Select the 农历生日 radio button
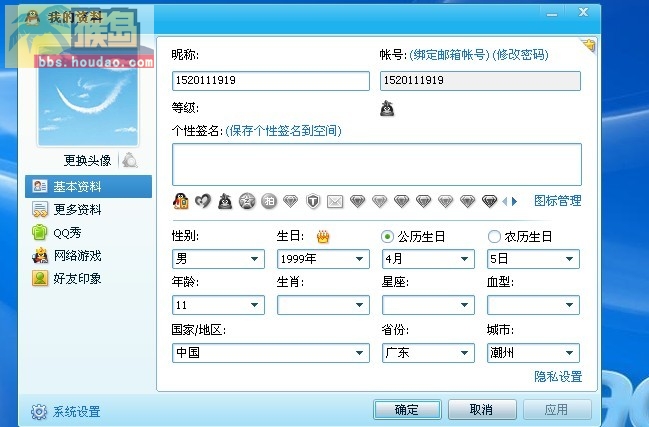 (x=494, y=237)
